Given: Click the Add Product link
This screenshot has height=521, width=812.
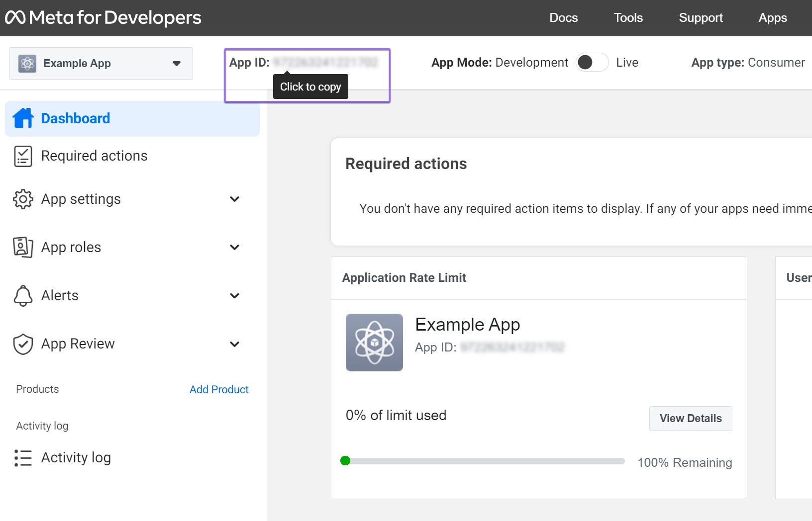Looking at the screenshot, I should tap(219, 389).
